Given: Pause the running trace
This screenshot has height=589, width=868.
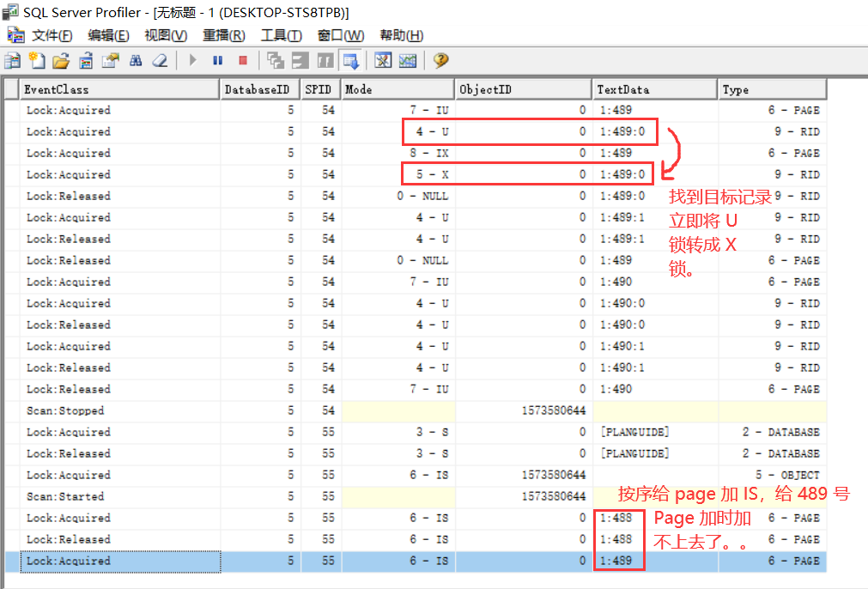Looking at the screenshot, I should point(218,61).
